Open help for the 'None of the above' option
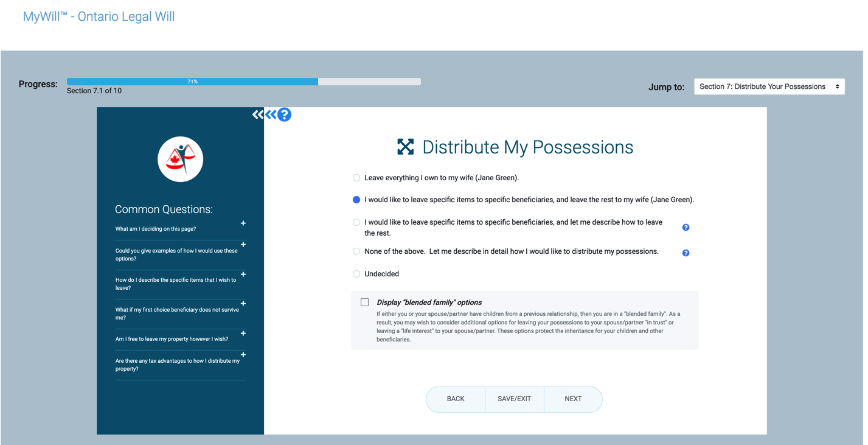The height and width of the screenshot is (445, 868). coord(686,253)
